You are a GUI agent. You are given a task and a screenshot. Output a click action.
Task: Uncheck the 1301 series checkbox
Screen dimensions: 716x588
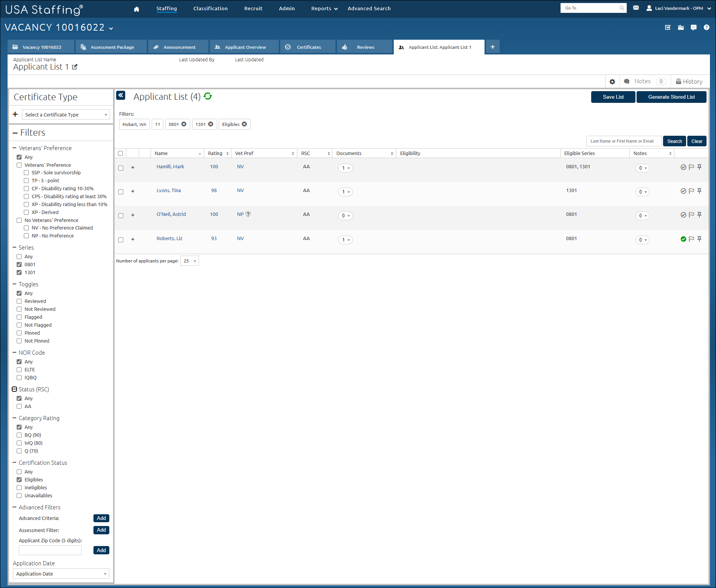[x=19, y=273]
